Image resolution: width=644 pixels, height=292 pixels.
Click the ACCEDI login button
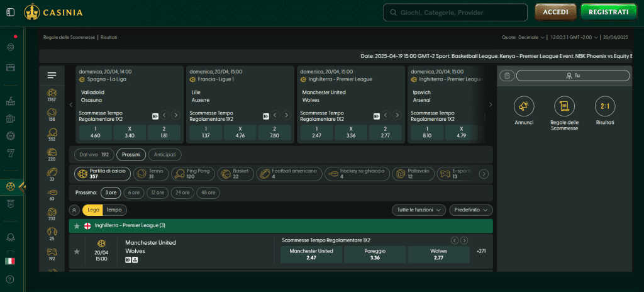pos(556,13)
